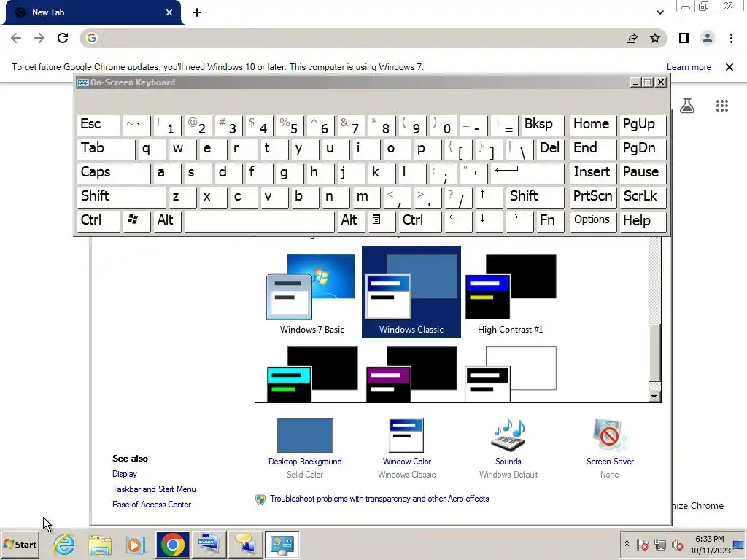Click the up arrow key

(489, 197)
